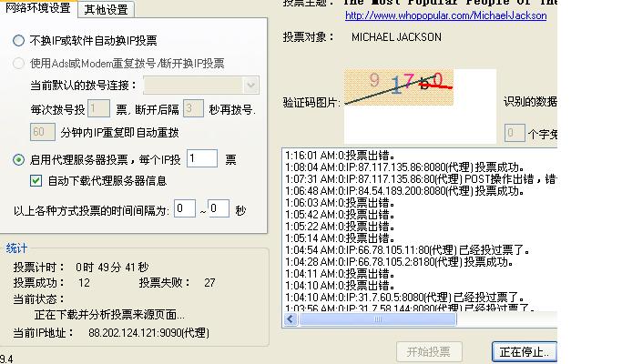Click the 每个IP投 votes input field
Image resolution: width=622 pixels, height=364 pixels.
202,159
